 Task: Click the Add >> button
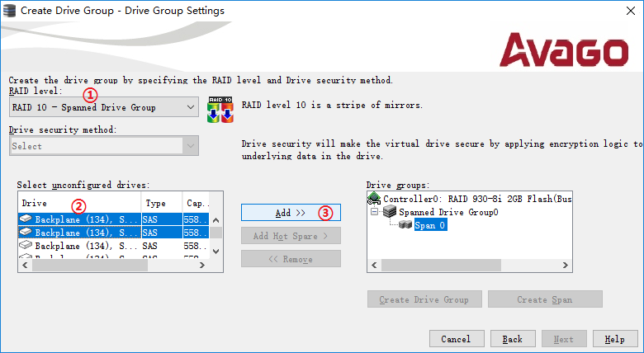click(x=291, y=213)
